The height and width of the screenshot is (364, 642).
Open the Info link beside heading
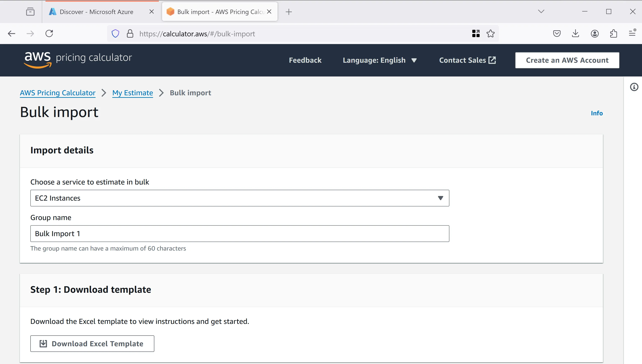pyautogui.click(x=597, y=113)
